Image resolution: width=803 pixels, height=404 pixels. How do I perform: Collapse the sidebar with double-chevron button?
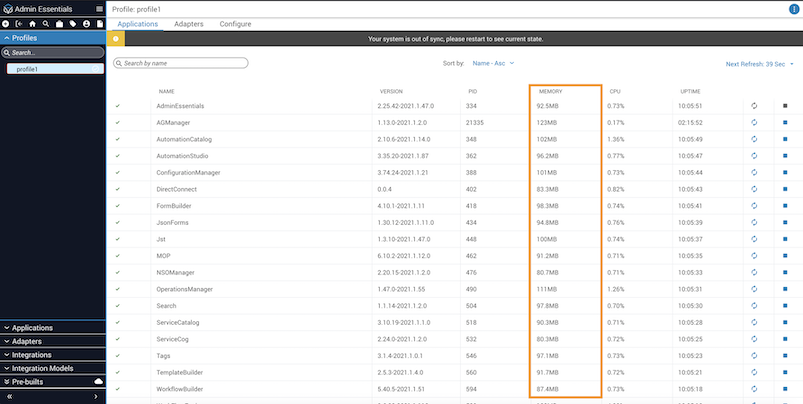(x=9, y=396)
